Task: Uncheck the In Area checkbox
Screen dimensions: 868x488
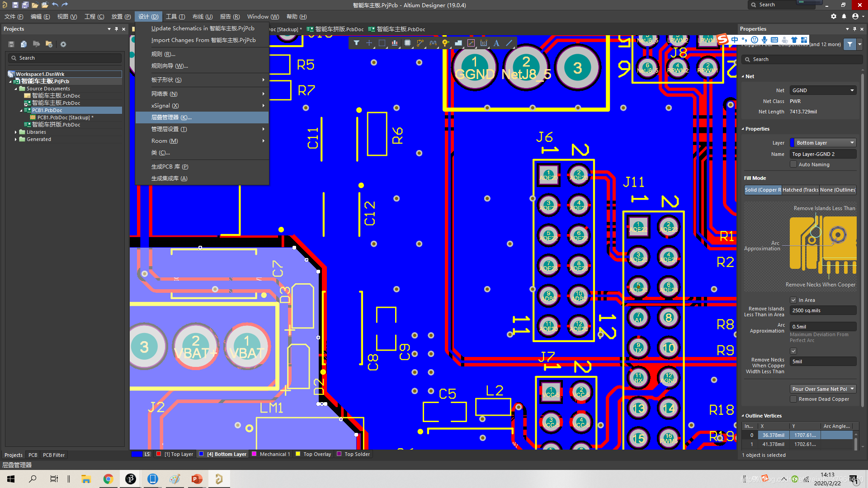Action: 793,300
